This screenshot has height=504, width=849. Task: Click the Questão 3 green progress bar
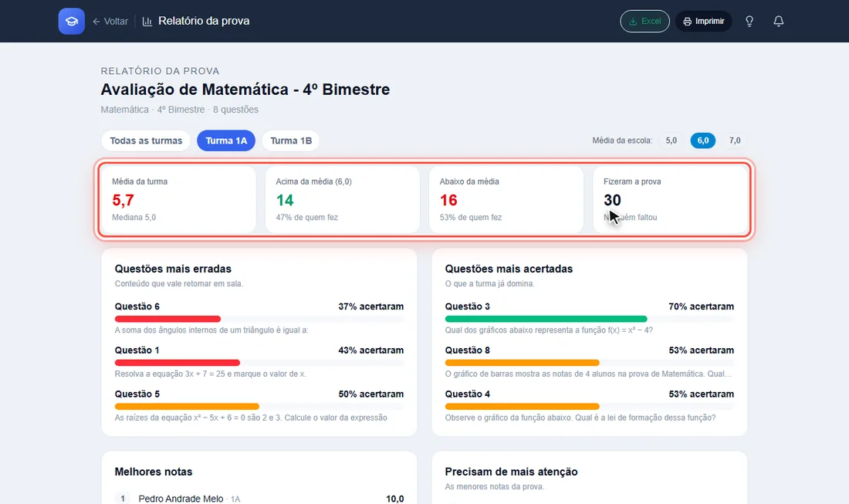click(546, 319)
